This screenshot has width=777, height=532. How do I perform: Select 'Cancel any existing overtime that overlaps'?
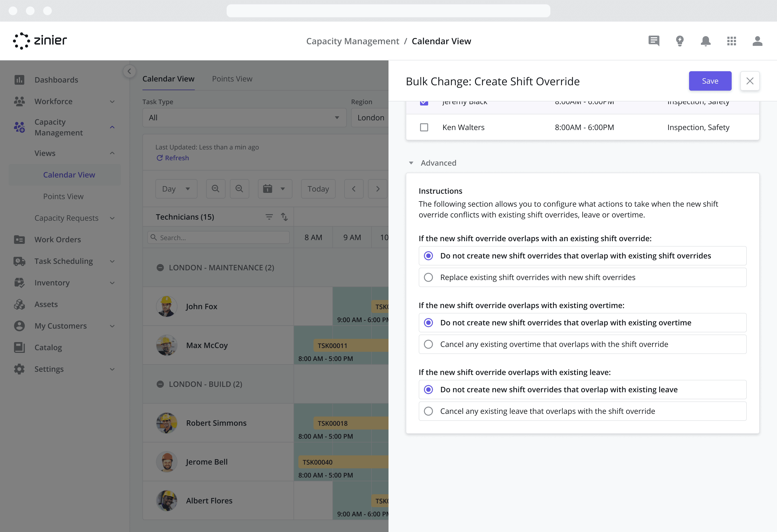pyautogui.click(x=582, y=344)
